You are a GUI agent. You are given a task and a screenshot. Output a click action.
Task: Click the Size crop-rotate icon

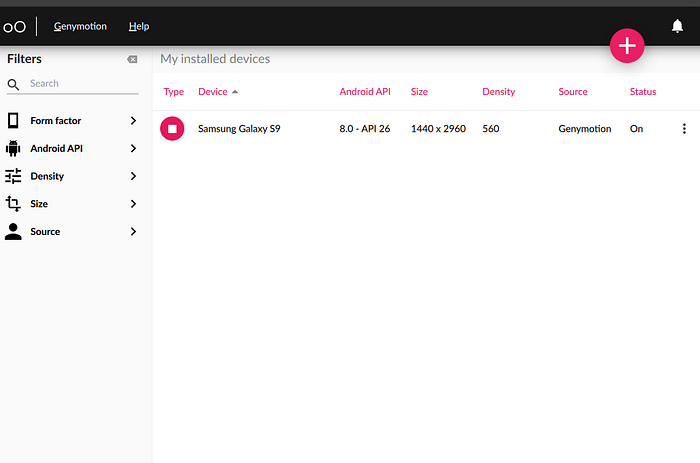pos(13,204)
